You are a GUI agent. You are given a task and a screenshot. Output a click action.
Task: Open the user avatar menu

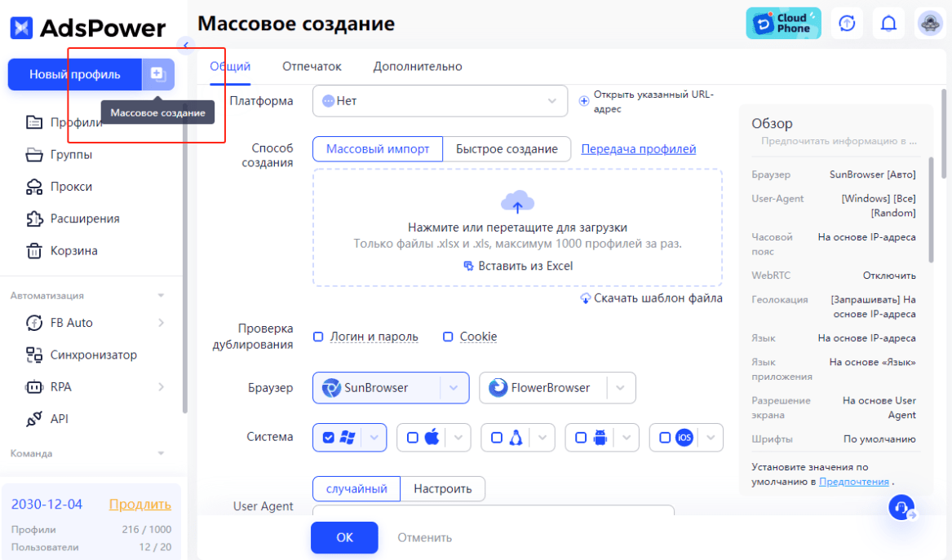(929, 24)
